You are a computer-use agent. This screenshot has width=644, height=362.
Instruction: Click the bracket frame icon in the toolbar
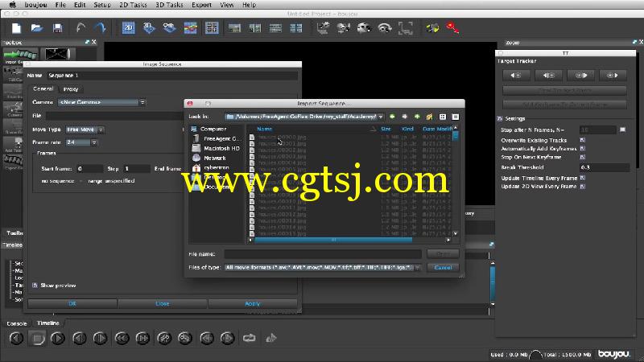[406, 28]
